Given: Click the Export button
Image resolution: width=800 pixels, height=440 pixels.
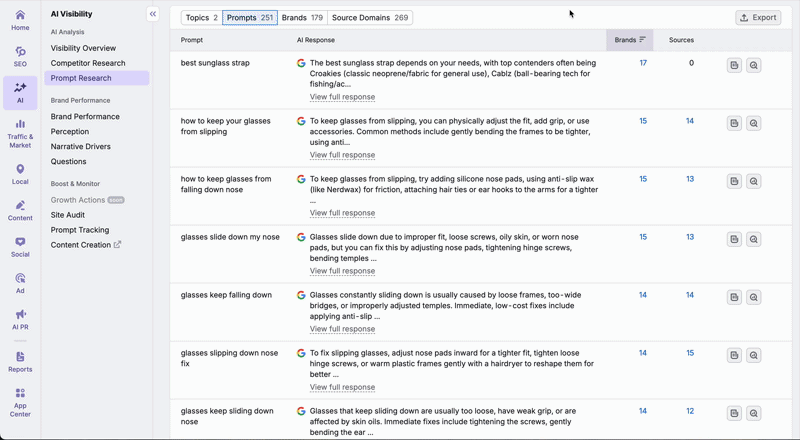Looking at the screenshot, I should (758, 18).
